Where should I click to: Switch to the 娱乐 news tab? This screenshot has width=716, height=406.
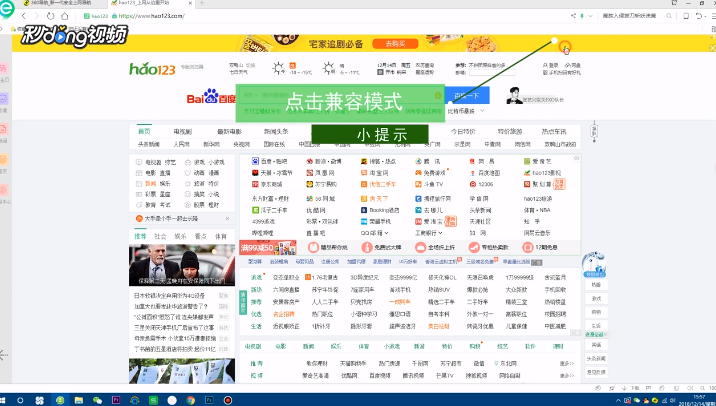tap(180, 236)
